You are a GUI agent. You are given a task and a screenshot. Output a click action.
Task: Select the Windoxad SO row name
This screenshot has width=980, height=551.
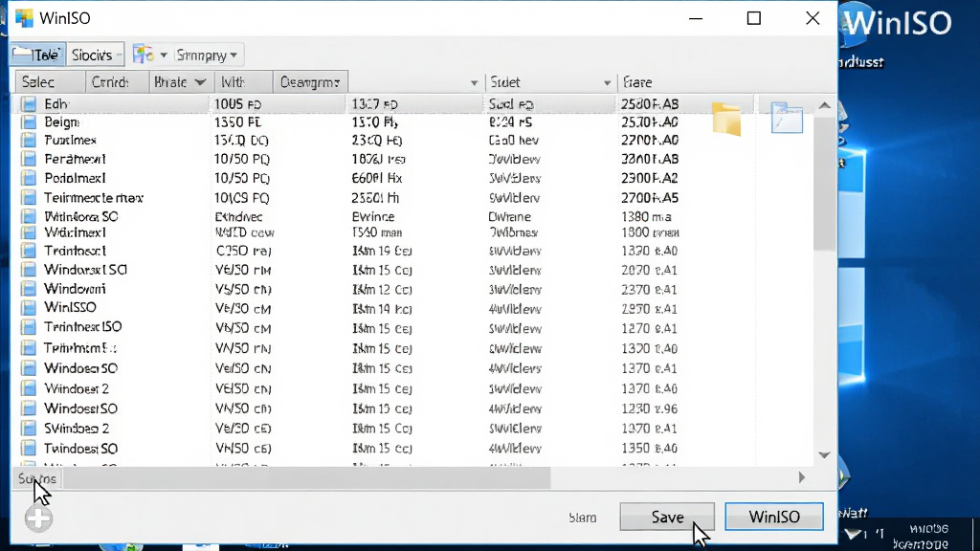pyautogui.click(x=85, y=270)
